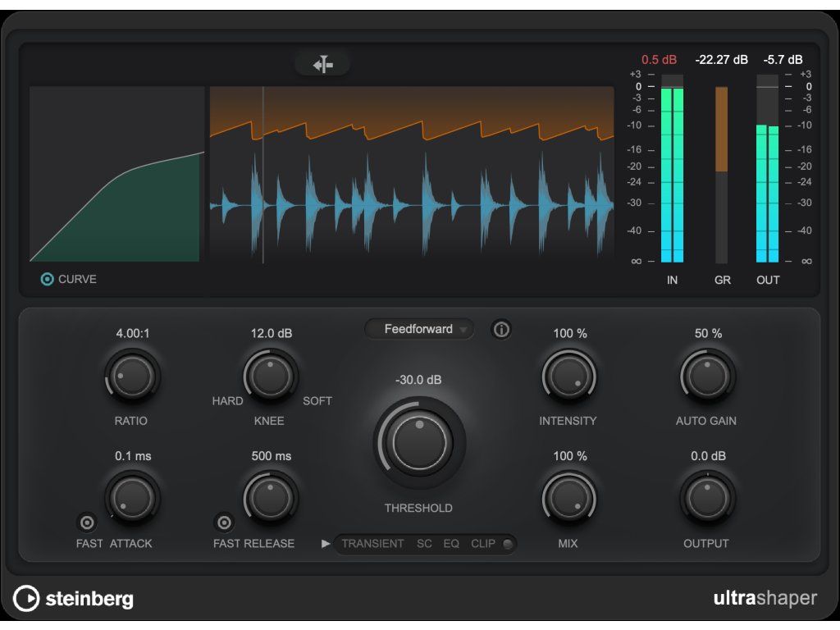Click the ultrashaper plugin name text
The height and width of the screenshot is (630, 840).
tap(765, 598)
